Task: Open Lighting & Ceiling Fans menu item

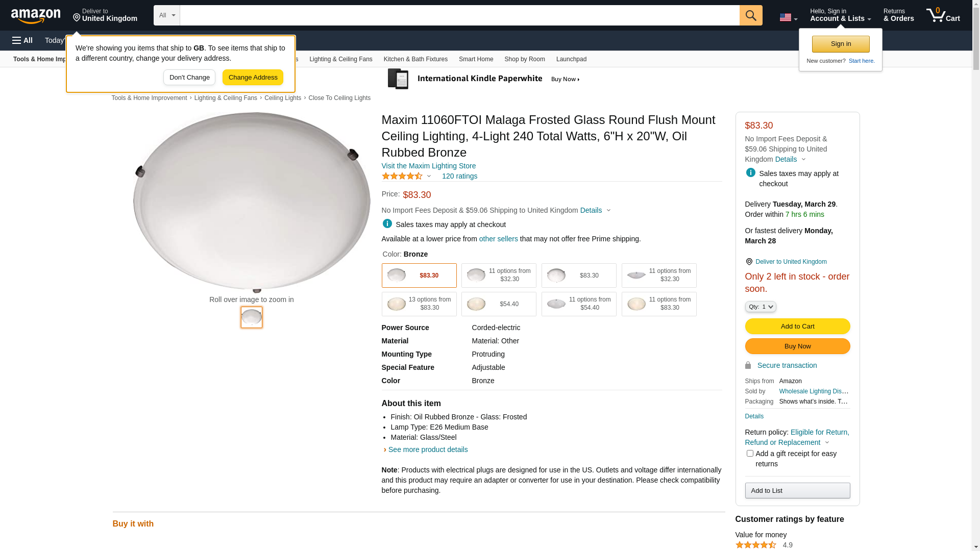Action: tap(340, 59)
